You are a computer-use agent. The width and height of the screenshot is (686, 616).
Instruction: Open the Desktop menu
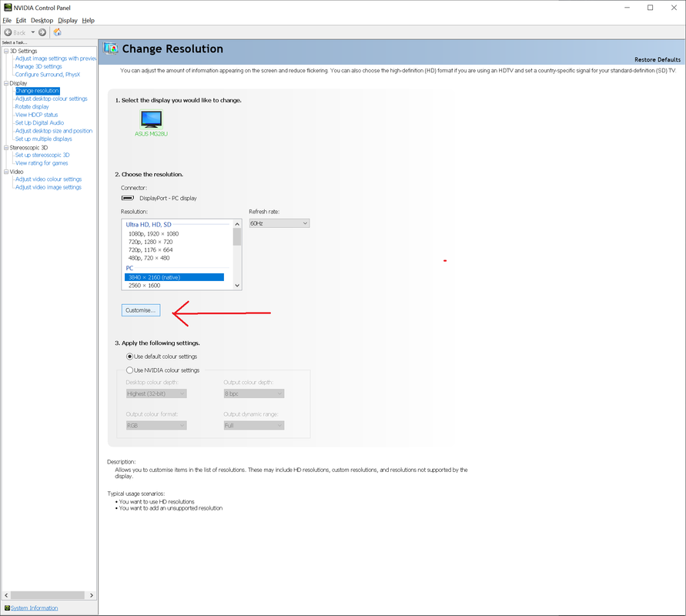42,20
